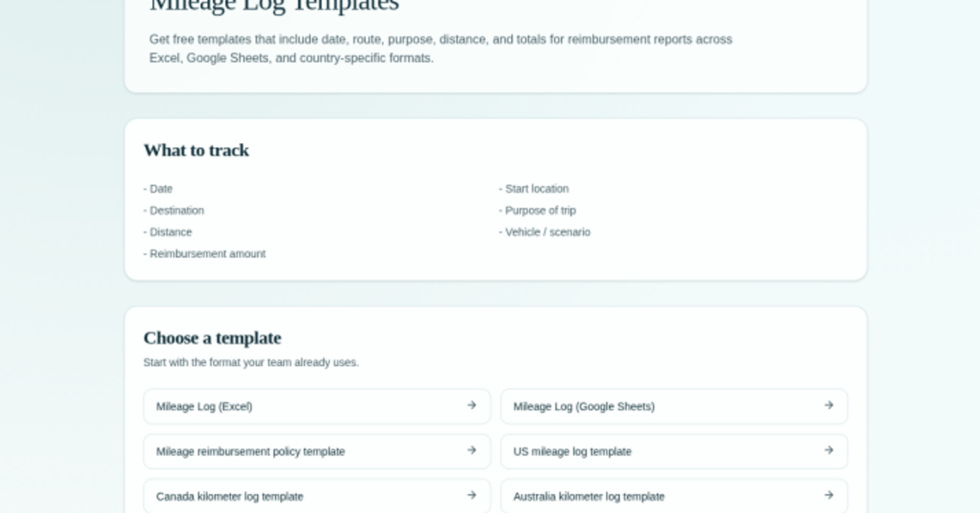Click the arrow beside Canada kilometer log template
Image resolution: width=980 pixels, height=513 pixels.
tap(471, 495)
